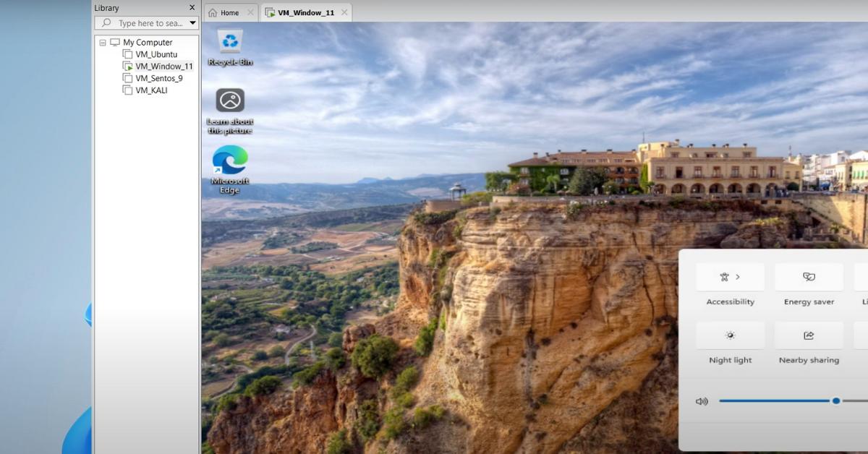Click the Nearby sharing label text
The width and height of the screenshot is (868, 454).
tap(809, 360)
